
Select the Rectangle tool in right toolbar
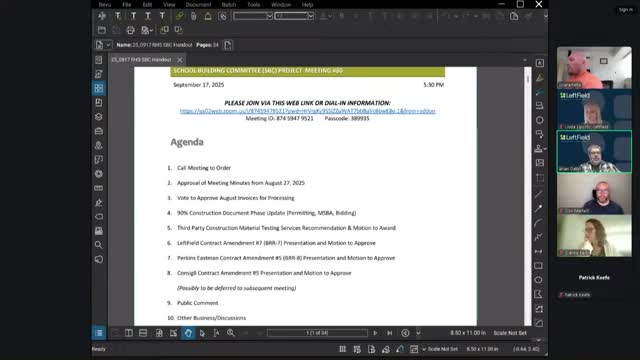[539, 266]
